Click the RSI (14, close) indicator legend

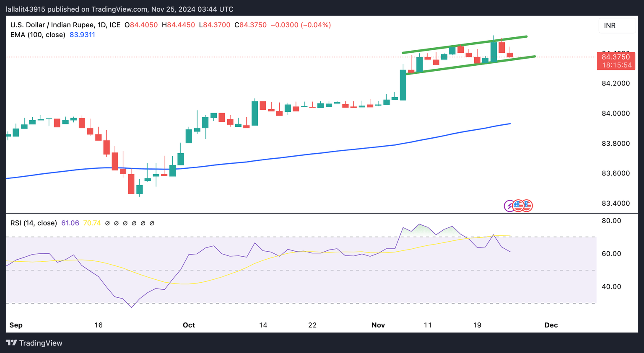point(34,223)
